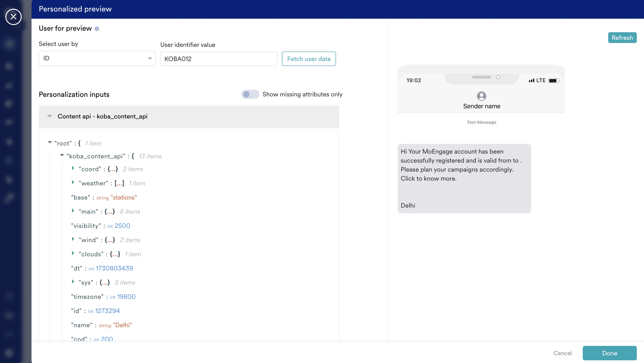Open the Select user by ID dropdown
The width and height of the screenshot is (644, 363).
click(x=97, y=58)
